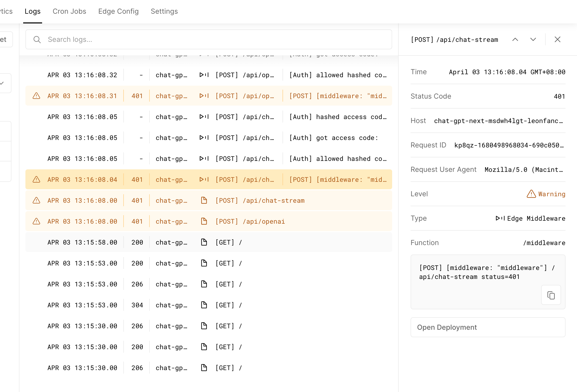The width and height of the screenshot is (577, 392).
Task: Select the Edge Middleware icon on the /api/op POST row
Action: [x=204, y=96]
